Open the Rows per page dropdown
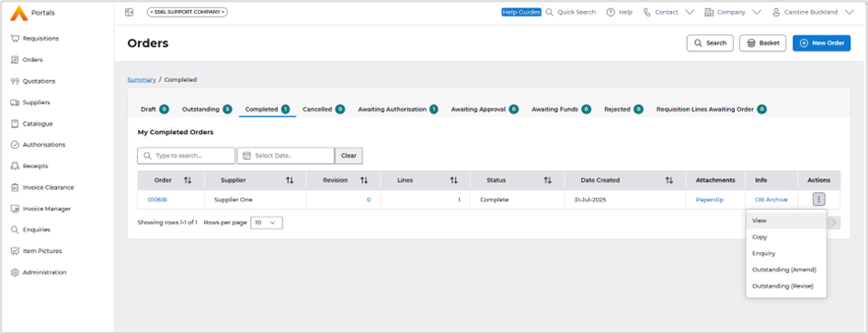 point(267,223)
